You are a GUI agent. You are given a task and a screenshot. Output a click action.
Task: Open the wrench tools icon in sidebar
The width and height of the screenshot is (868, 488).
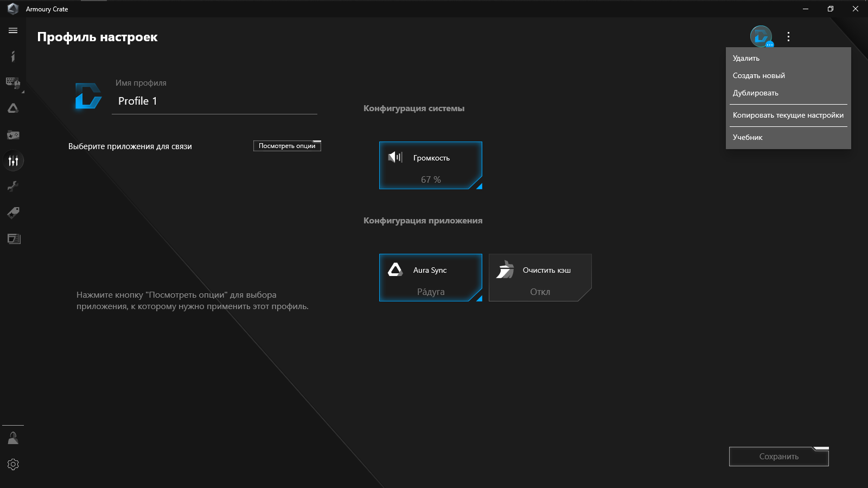13,187
